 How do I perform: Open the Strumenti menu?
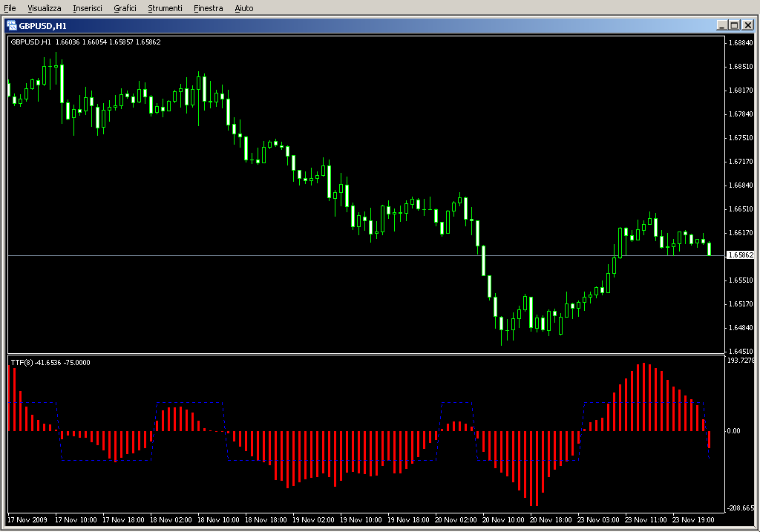(x=165, y=8)
